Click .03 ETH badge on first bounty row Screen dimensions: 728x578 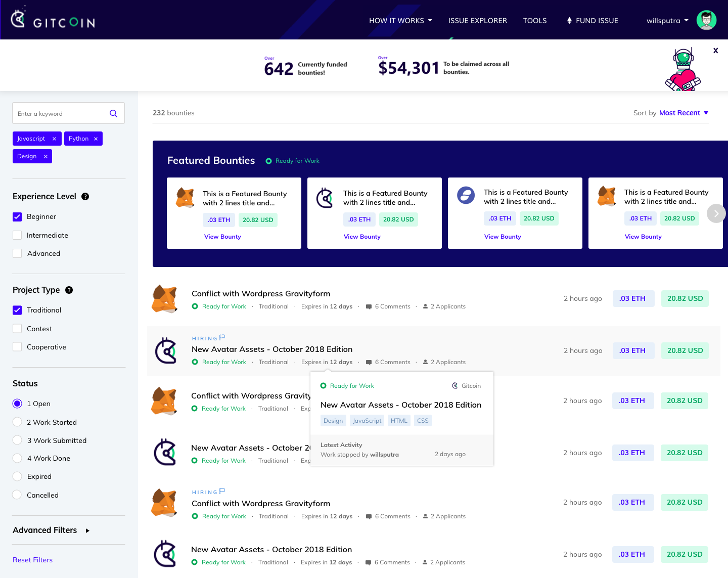(x=633, y=298)
